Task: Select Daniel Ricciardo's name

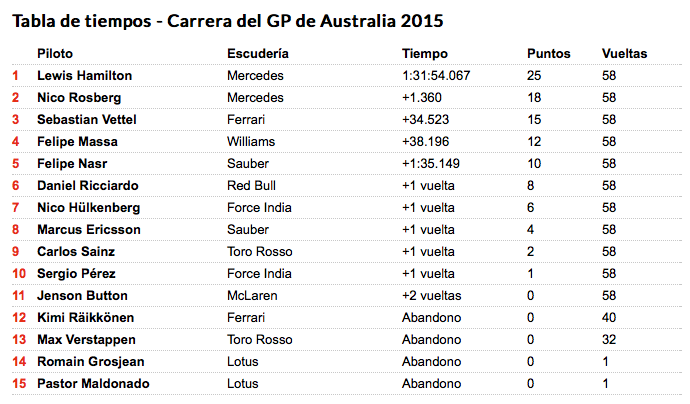Action: coord(88,186)
